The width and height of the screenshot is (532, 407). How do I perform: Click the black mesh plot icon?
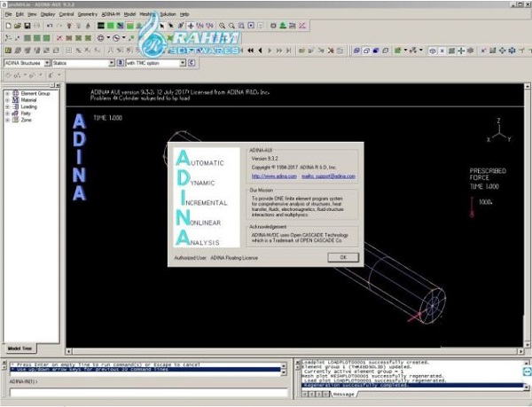click(x=101, y=26)
